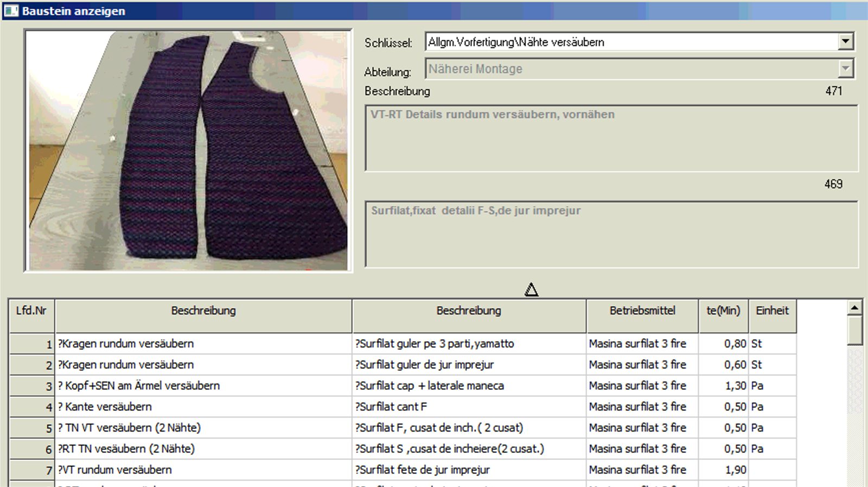Click the 'Lfd.Nr' column header
The image size is (868, 487).
click(31, 316)
